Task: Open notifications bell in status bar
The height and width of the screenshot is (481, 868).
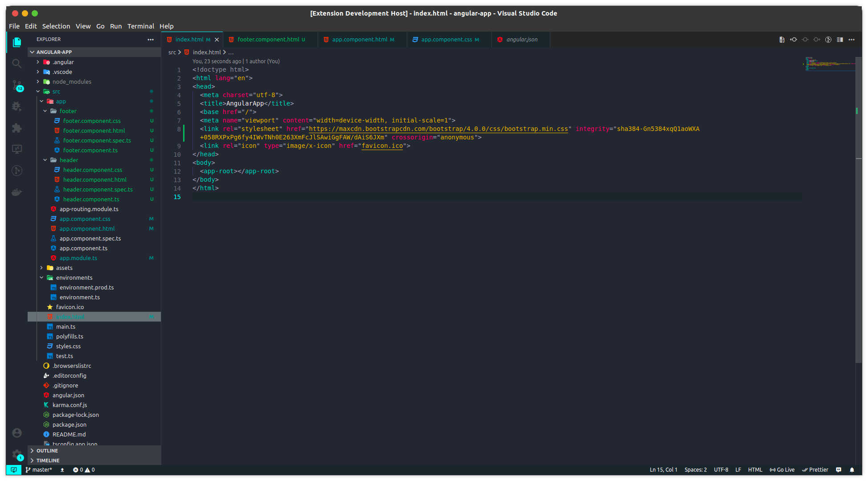Action: coord(852,470)
